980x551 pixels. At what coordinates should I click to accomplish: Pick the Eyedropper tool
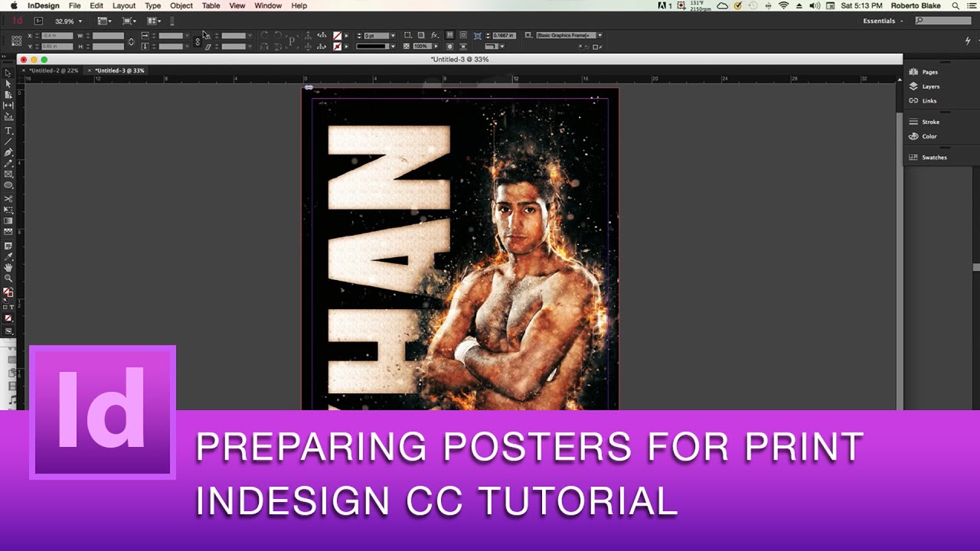(9, 258)
